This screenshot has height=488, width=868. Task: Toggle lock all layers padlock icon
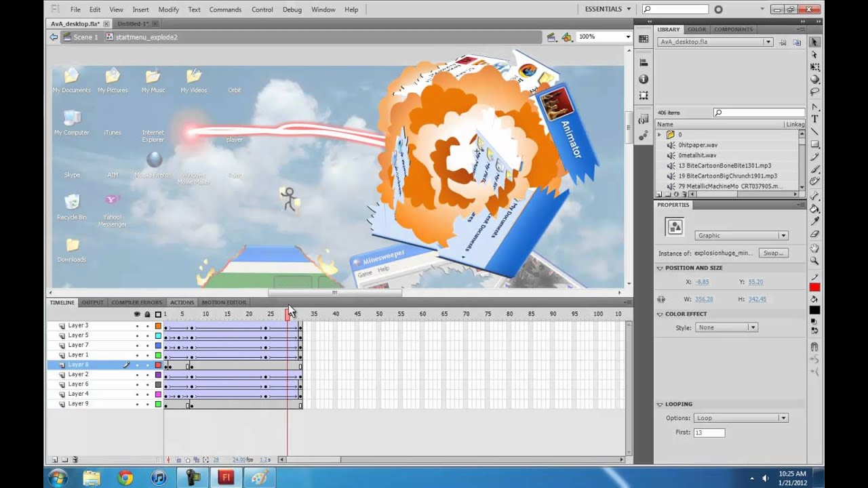147,314
